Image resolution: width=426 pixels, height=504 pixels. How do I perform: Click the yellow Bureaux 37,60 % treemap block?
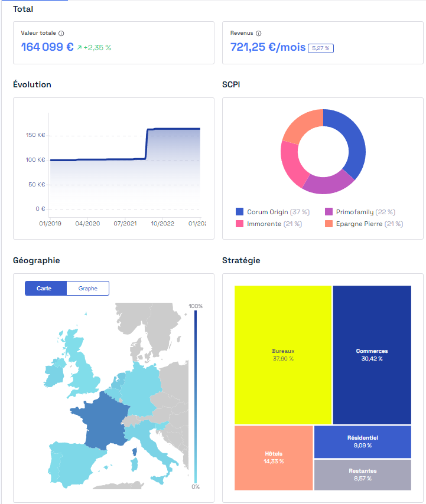(x=283, y=355)
